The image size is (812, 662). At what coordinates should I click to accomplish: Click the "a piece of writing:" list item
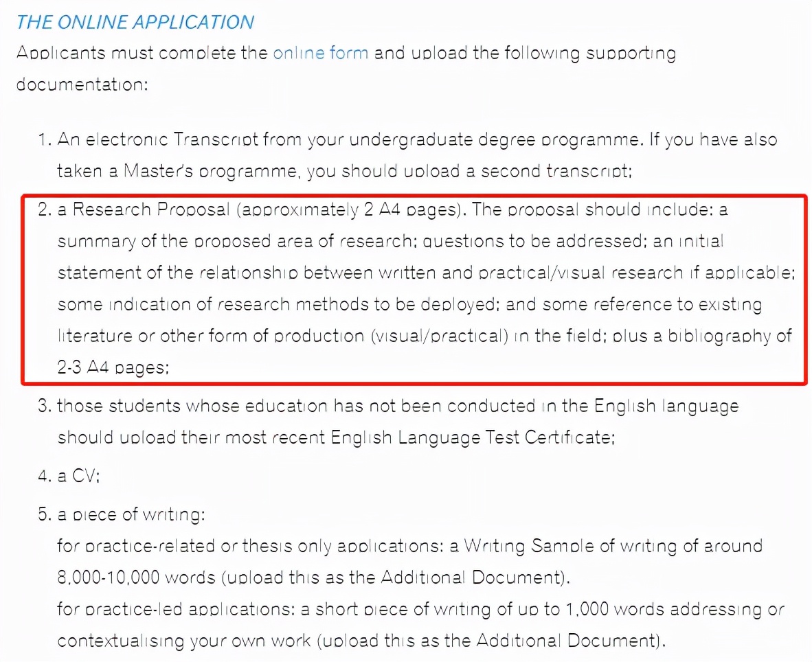click(131, 514)
